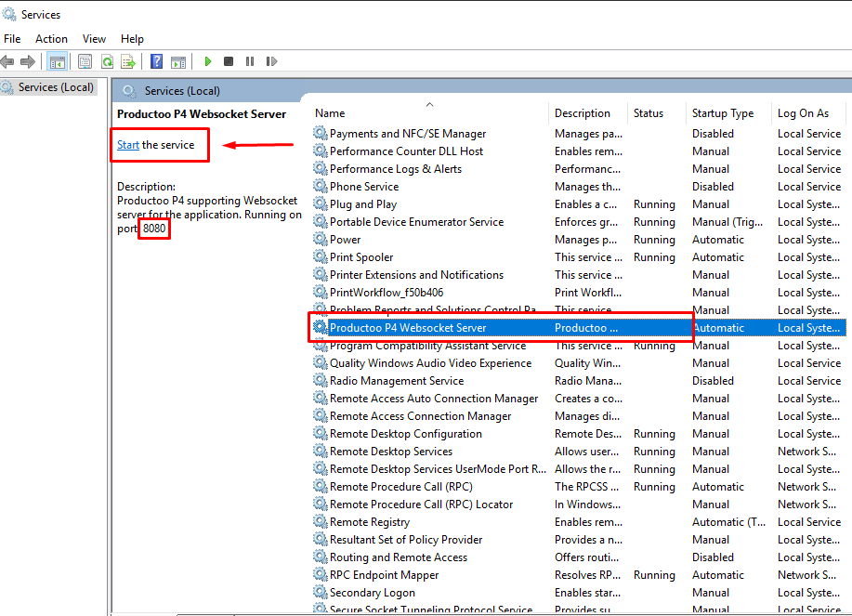Image resolution: width=852 pixels, height=616 pixels.
Task: Click the Start Service play icon
Action: 208,61
